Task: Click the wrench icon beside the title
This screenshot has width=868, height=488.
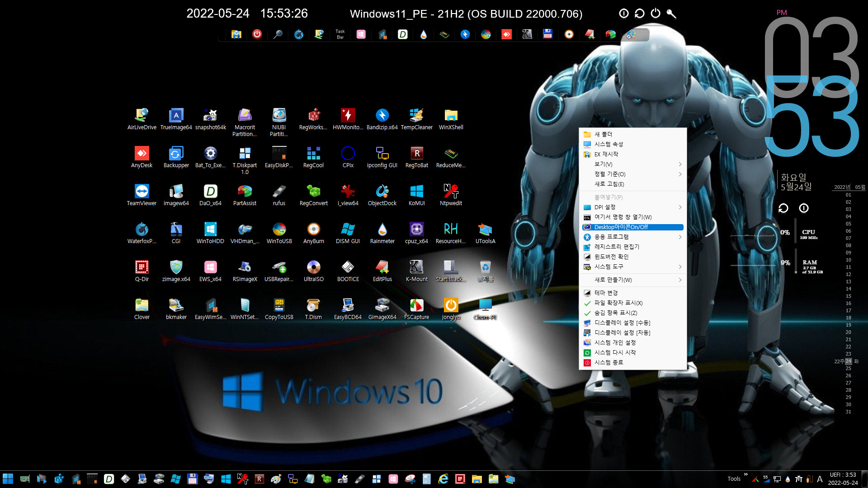Action: click(x=671, y=14)
